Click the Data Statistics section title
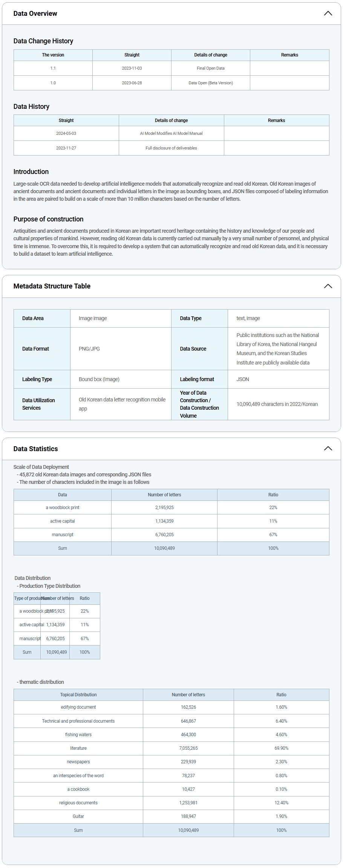Image resolution: width=343 pixels, height=868 pixels. pyautogui.click(x=36, y=449)
